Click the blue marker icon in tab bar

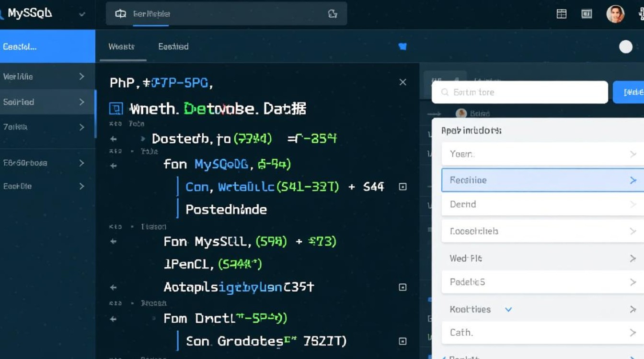click(402, 46)
